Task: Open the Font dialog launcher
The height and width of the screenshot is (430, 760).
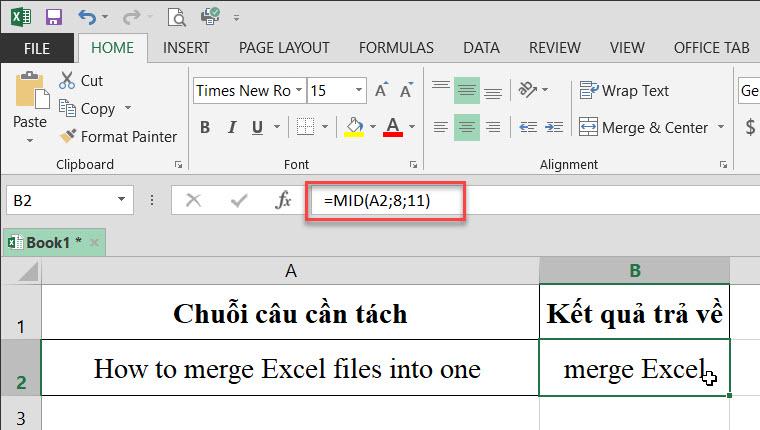Action: coord(413,165)
